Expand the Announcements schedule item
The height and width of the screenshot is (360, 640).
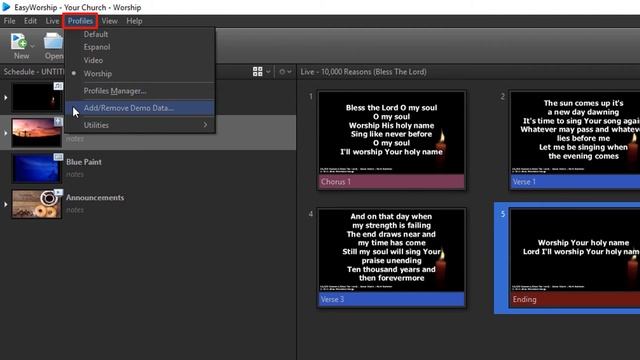tap(5, 204)
